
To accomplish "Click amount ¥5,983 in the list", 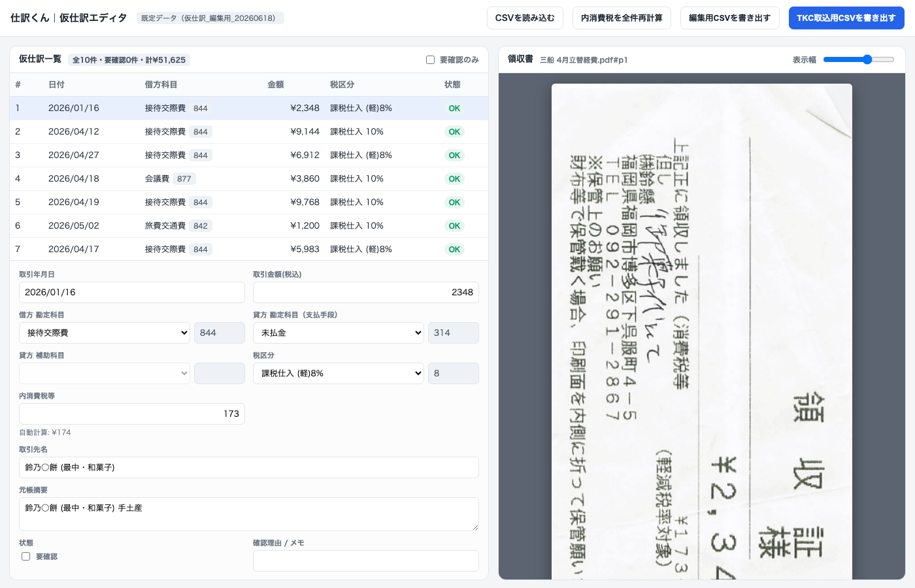I will click(x=305, y=250).
